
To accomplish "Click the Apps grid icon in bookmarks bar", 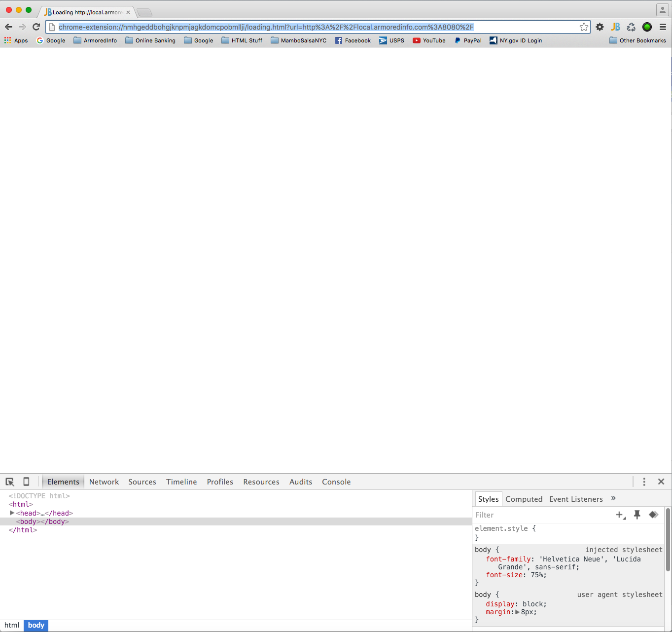I will tap(7, 40).
